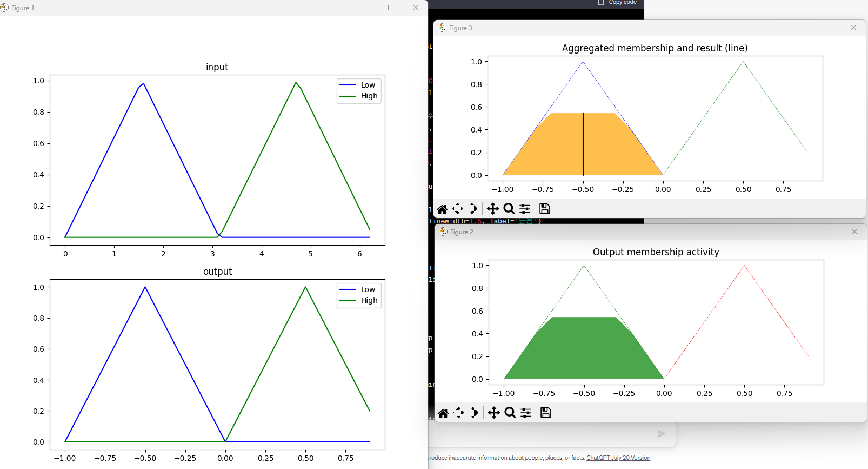Click the Figure 1 title bar text
868x469 pixels.
(x=23, y=8)
